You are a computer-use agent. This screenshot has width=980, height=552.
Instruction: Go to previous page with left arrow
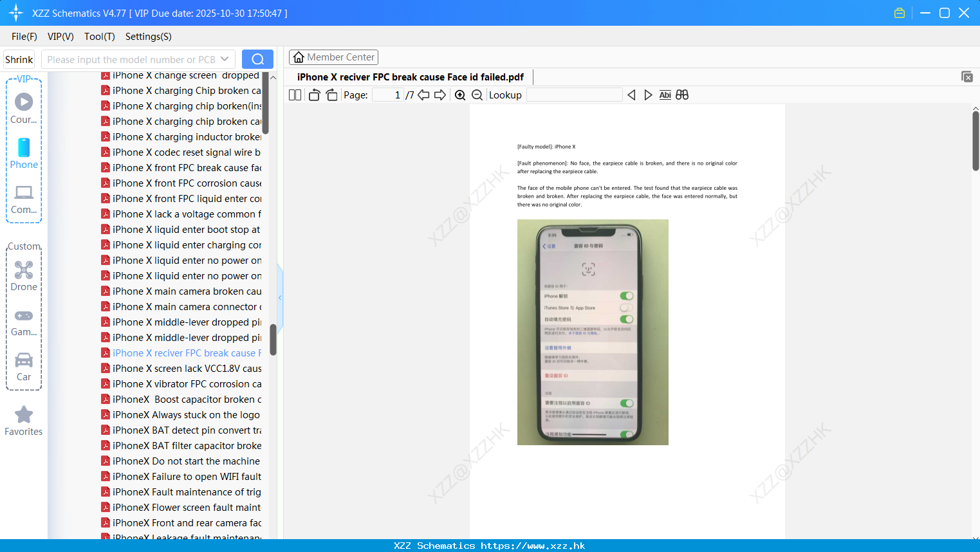coord(423,95)
